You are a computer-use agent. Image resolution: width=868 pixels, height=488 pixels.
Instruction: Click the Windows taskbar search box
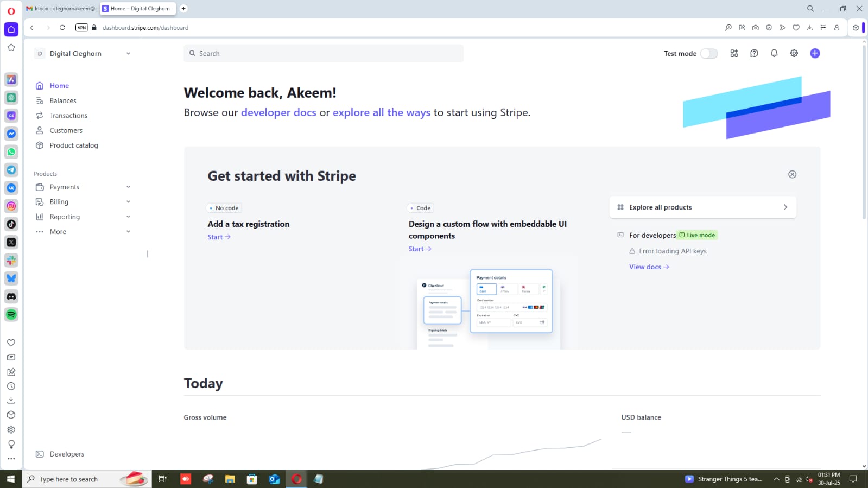click(x=87, y=479)
